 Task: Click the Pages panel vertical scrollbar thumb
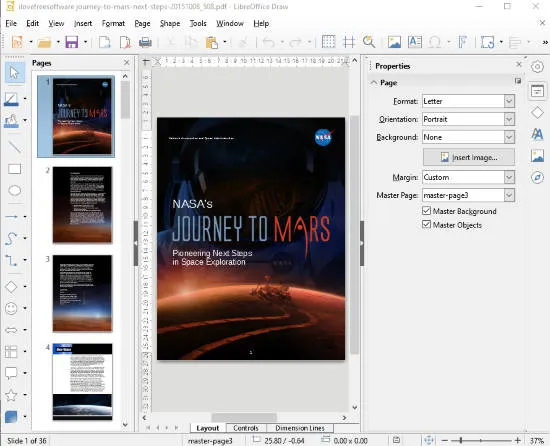coord(125,100)
